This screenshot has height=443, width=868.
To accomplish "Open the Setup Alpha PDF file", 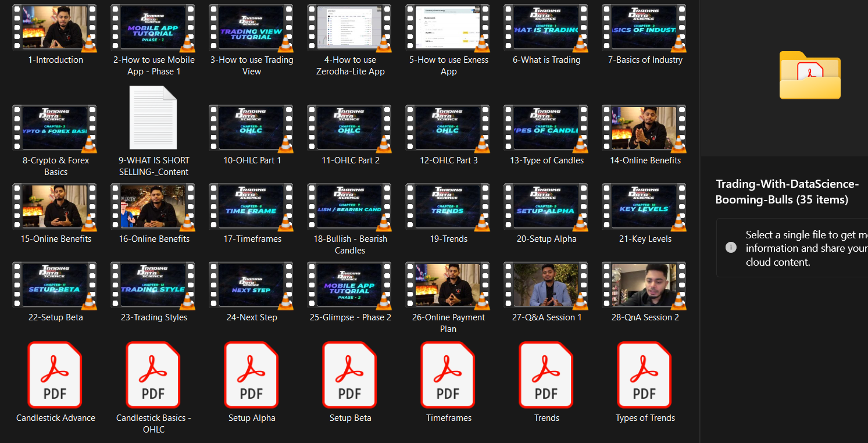I will coord(252,375).
